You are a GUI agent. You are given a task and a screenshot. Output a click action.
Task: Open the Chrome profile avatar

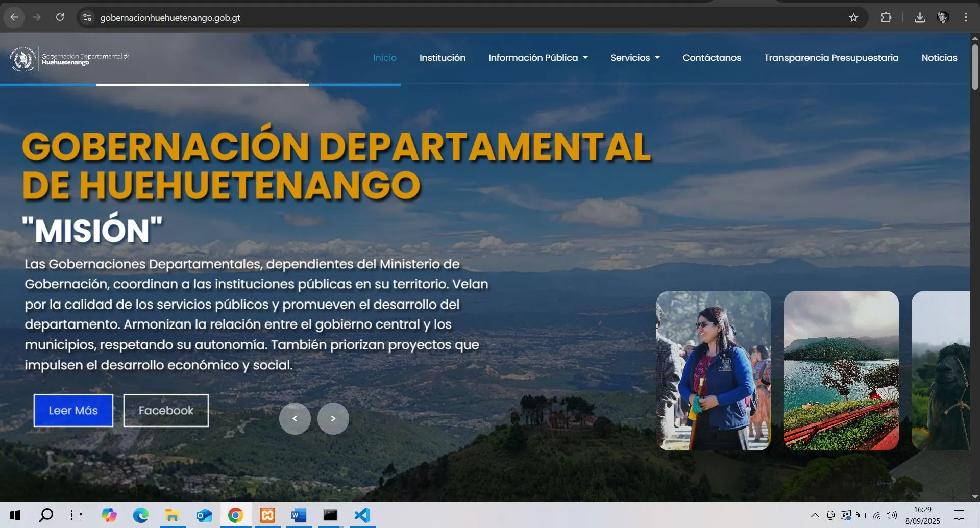(x=944, y=17)
